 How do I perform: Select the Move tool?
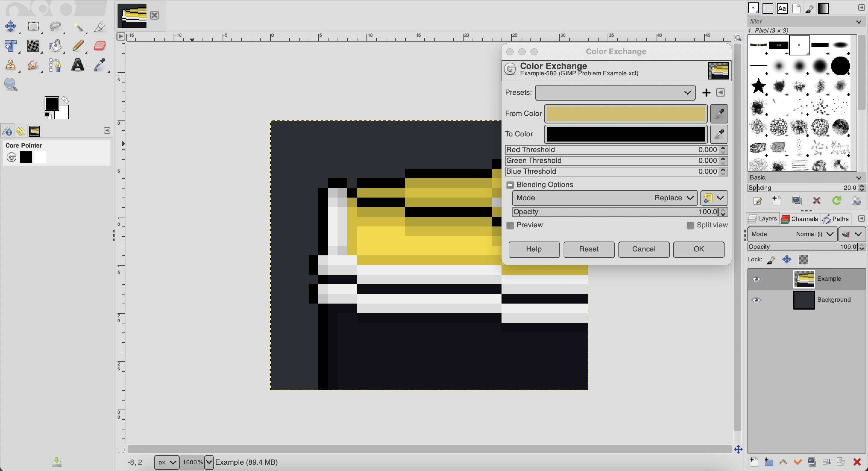click(11, 26)
